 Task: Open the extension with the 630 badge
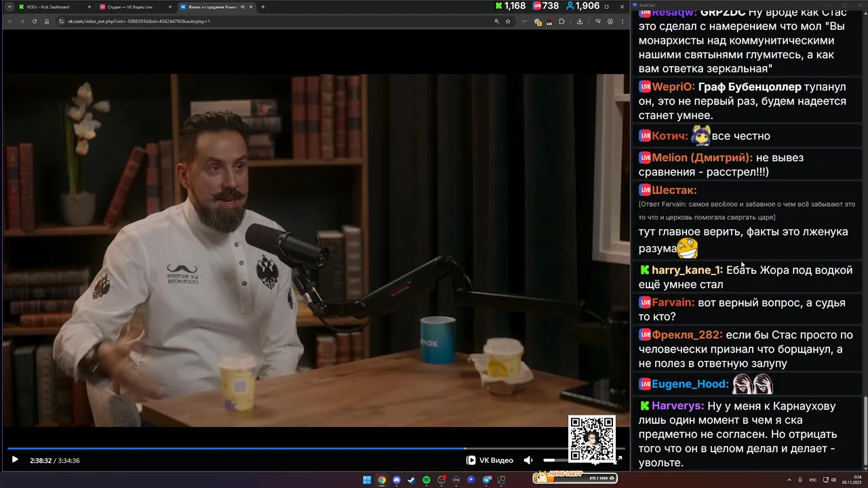tap(549, 22)
